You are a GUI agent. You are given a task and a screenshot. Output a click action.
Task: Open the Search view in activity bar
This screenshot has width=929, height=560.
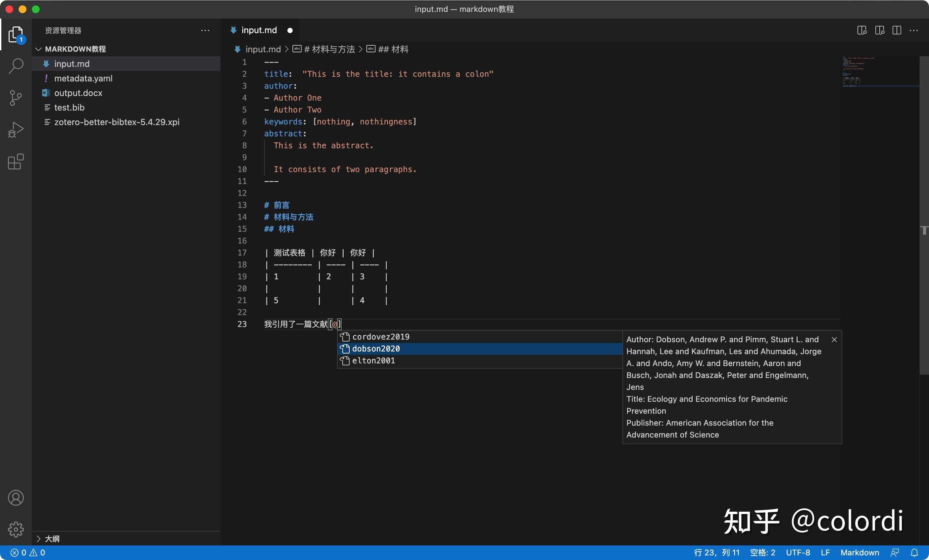(16, 66)
